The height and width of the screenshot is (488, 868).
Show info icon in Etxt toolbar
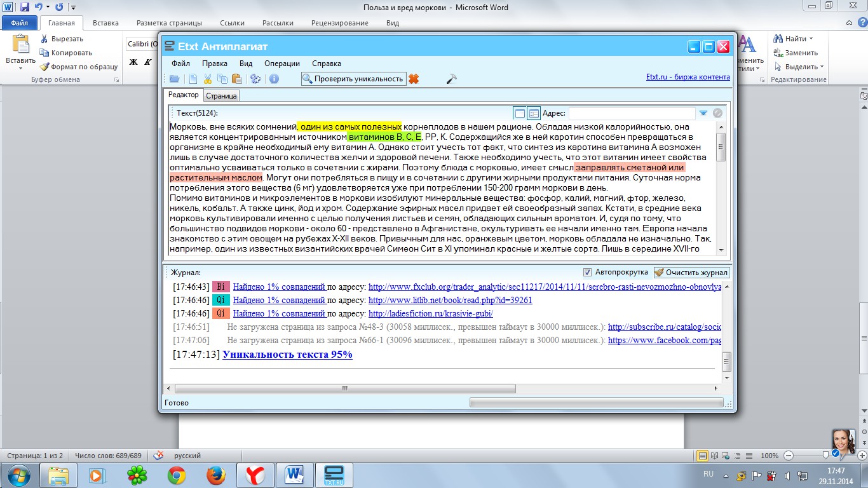(275, 79)
